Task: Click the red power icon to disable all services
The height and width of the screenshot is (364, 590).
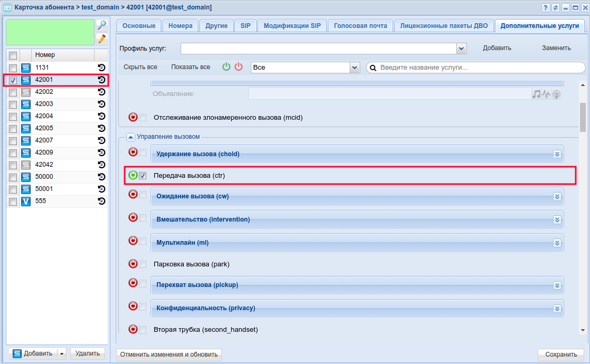Action: (x=239, y=67)
